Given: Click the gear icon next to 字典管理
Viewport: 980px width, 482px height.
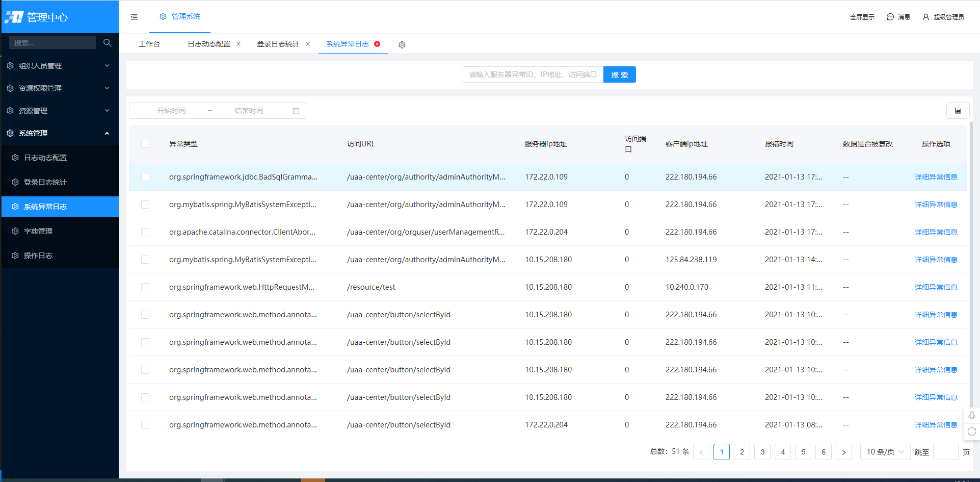Looking at the screenshot, I should [15, 231].
